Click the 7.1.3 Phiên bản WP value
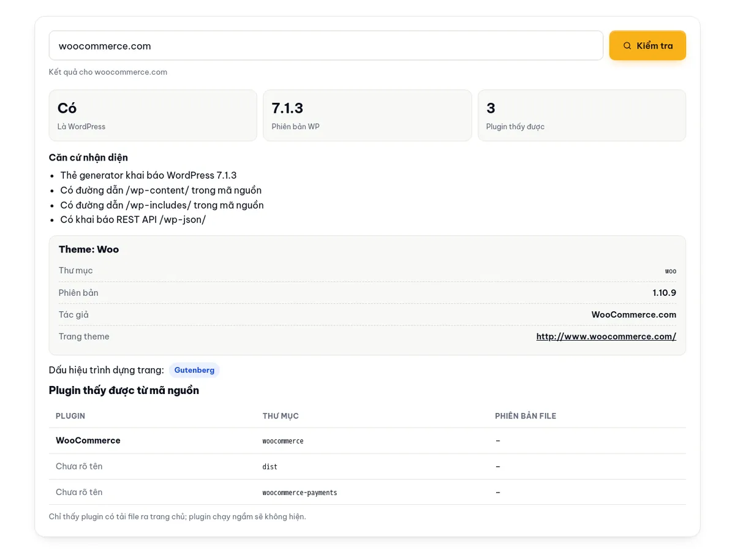735x560 pixels. (287, 108)
